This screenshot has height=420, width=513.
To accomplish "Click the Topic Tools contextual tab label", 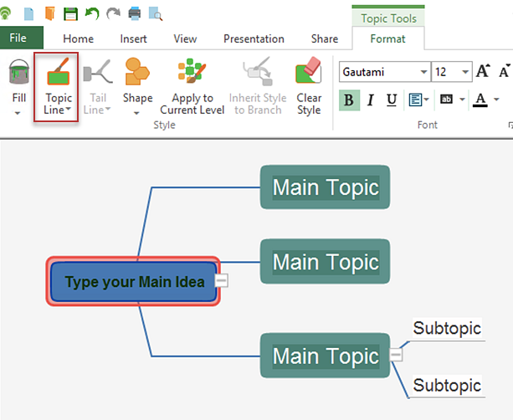I will pyautogui.click(x=388, y=18).
